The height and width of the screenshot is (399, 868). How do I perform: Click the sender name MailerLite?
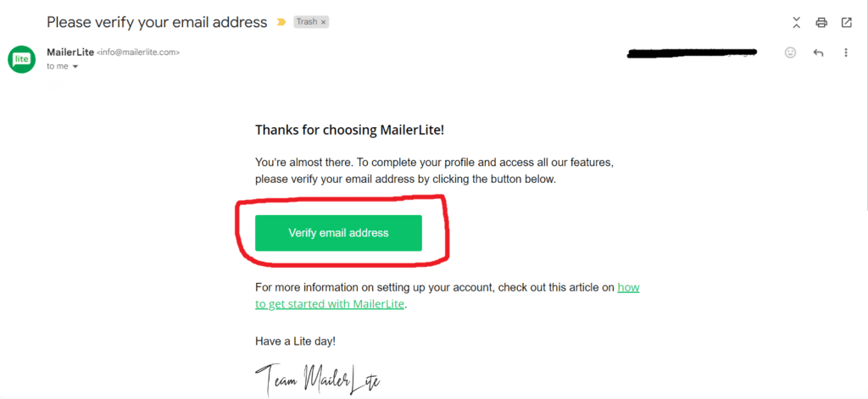[70, 52]
